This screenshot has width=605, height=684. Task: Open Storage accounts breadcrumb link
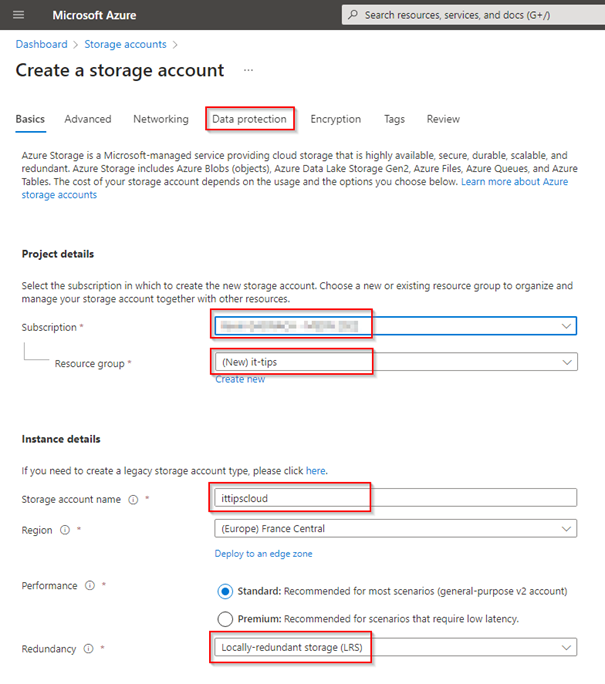tap(125, 44)
